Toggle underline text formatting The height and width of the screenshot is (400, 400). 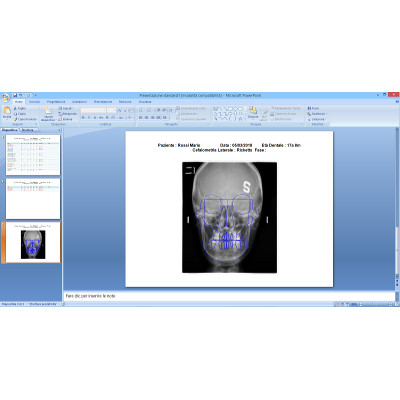click(x=95, y=118)
